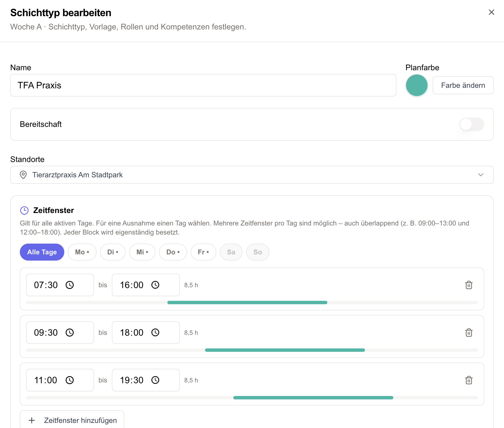The width and height of the screenshot is (504, 428).
Task: Click the 19:30 end time field
Action: point(146,380)
